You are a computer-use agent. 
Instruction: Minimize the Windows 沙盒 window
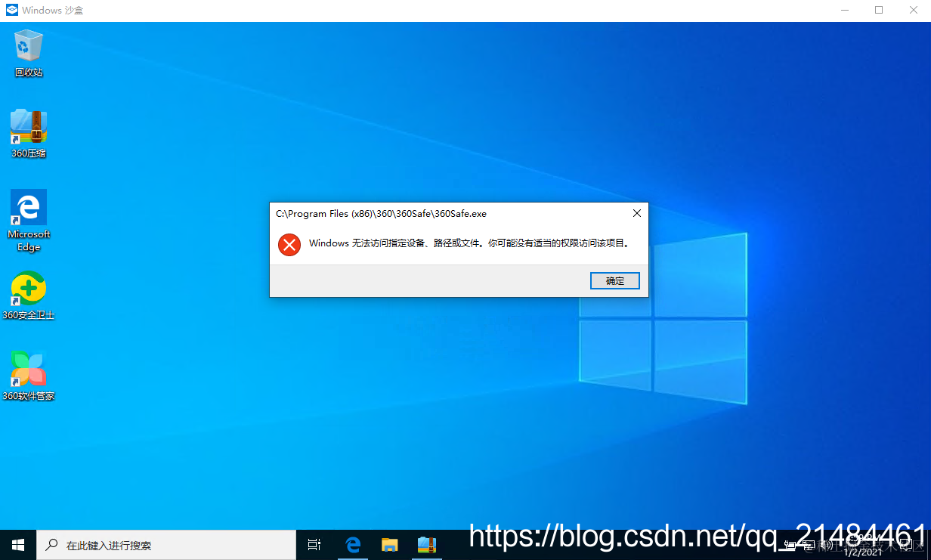pyautogui.click(x=844, y=10)
